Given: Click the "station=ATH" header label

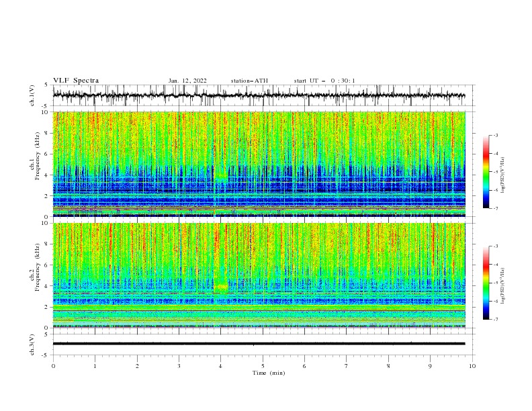Looking at the screenshot, I should tap(249, 81).
